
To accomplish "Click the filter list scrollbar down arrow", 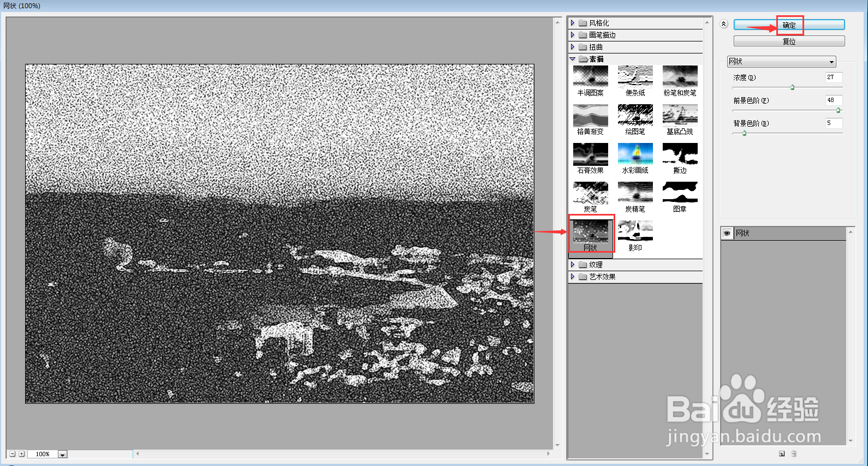I will click(x=707, y=454).
